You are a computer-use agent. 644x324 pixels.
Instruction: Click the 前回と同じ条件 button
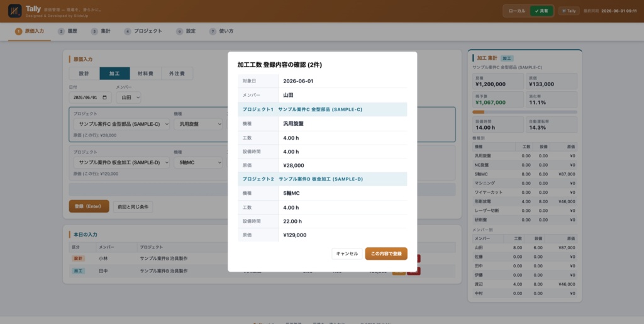133,206
